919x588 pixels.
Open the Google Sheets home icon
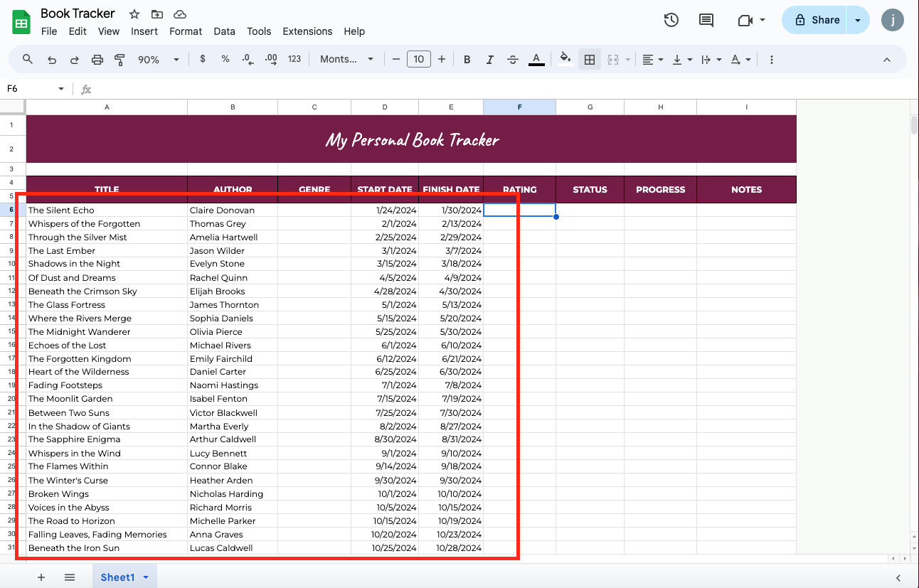point(21,22)
